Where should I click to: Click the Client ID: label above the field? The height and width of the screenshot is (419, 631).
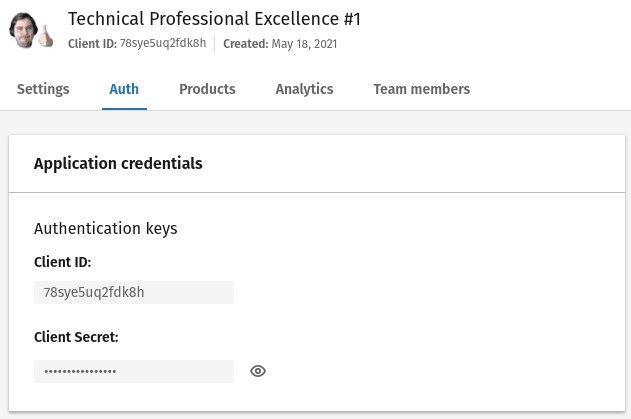[62, 262]
